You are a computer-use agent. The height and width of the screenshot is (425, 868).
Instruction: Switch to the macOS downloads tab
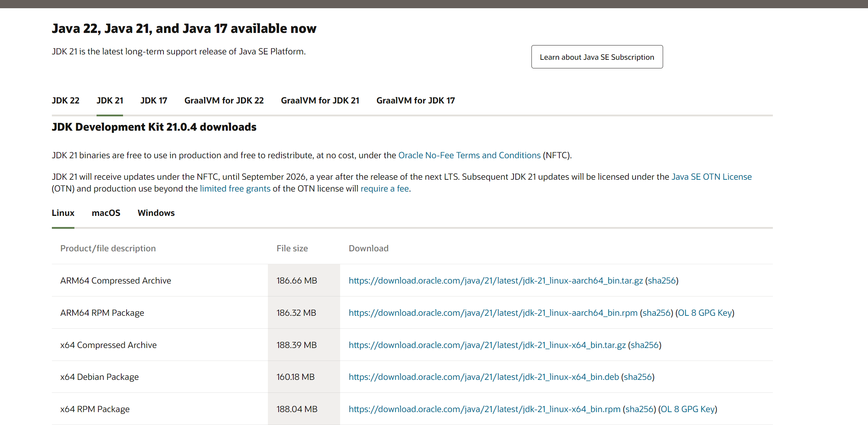click(x=106, y=213)
